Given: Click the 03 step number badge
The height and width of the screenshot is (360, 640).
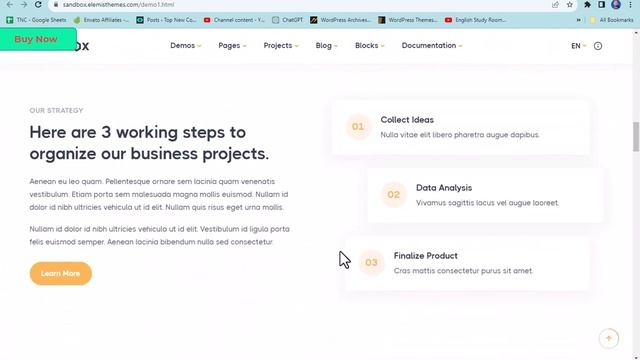Looking at the screenshot, I should click(x=371, y=262).
